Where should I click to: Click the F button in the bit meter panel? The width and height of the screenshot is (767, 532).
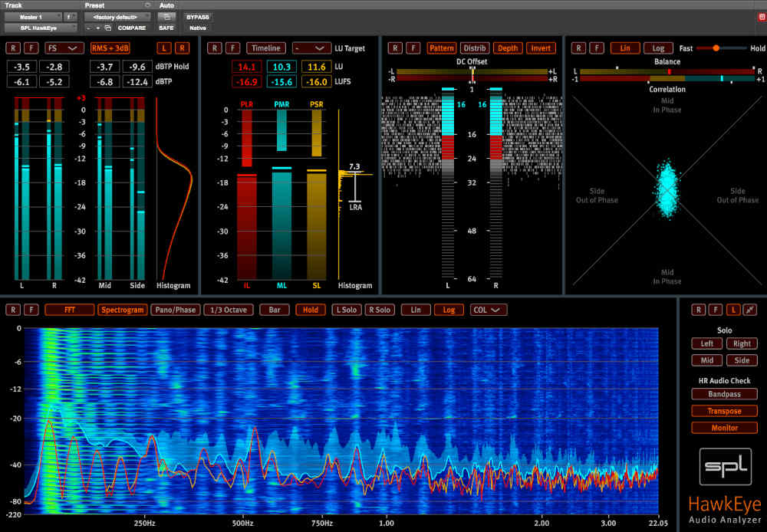412,48
